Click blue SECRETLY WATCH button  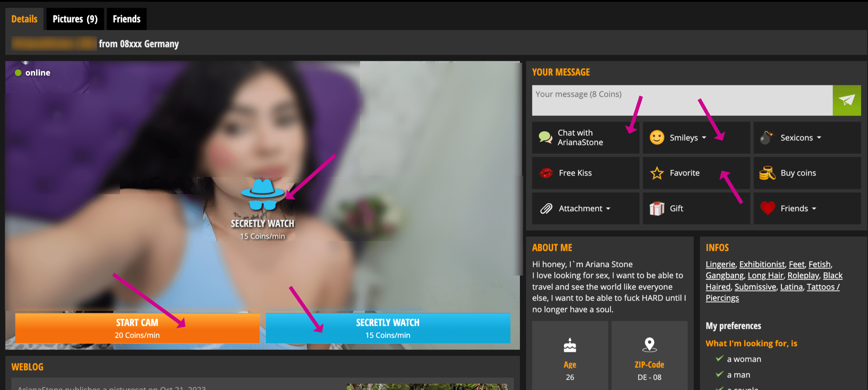(388, 328)
